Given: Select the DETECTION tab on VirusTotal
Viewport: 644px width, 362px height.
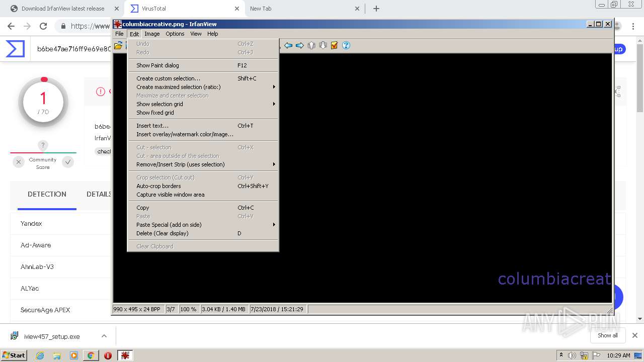Looking at the screenshot, I should pyautogui.click(x=47, y=194).
